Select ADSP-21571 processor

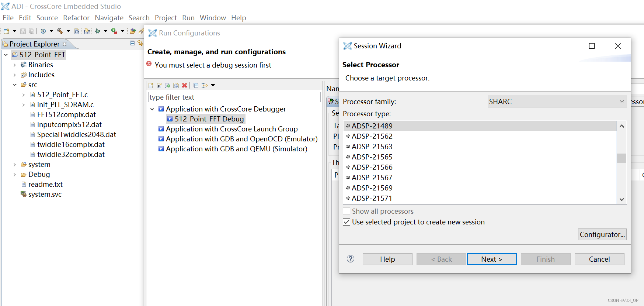click(x=480, y=198)
